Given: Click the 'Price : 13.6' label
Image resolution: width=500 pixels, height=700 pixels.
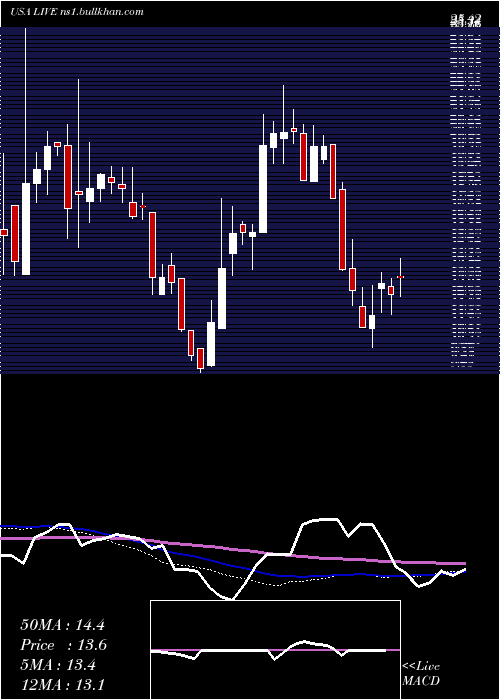Looking at the screenshot, I should coord(63,645).
